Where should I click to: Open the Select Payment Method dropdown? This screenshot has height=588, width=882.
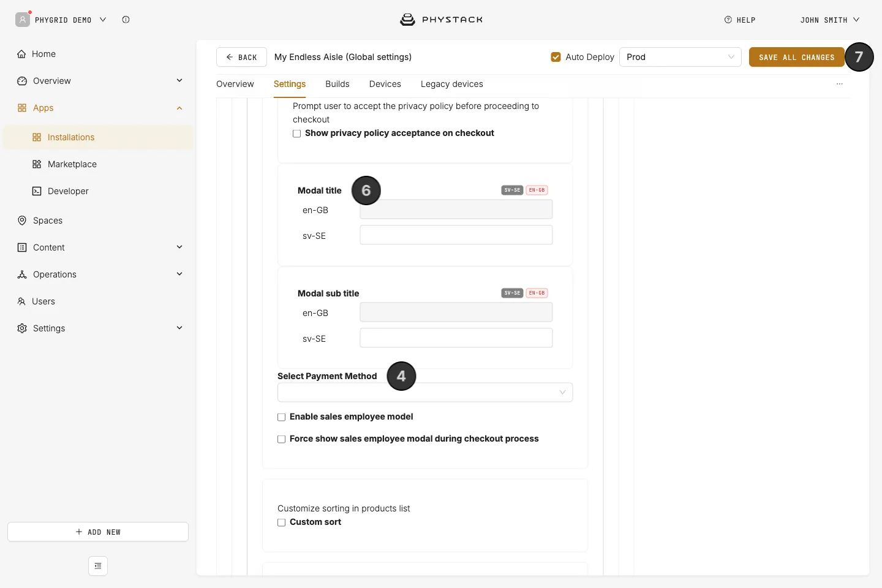coord(425,392)
